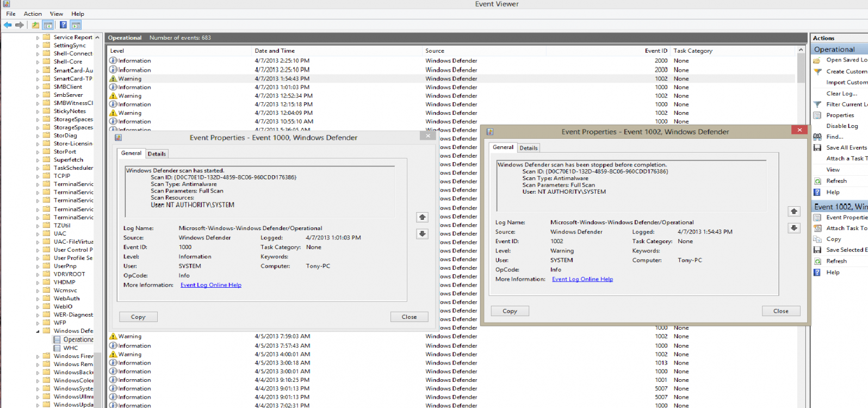Screen dimensions: 868x408
Task: Expand the UAC tree node
Action: [38, 234]
